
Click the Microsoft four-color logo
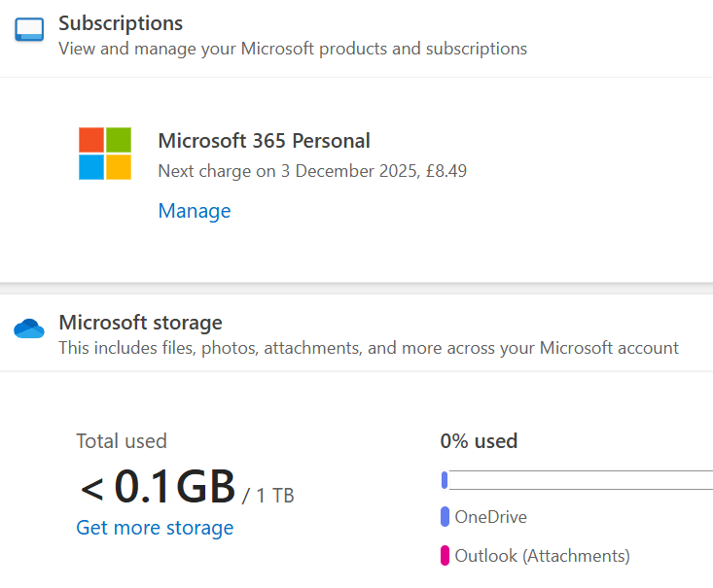click(105, 154)
